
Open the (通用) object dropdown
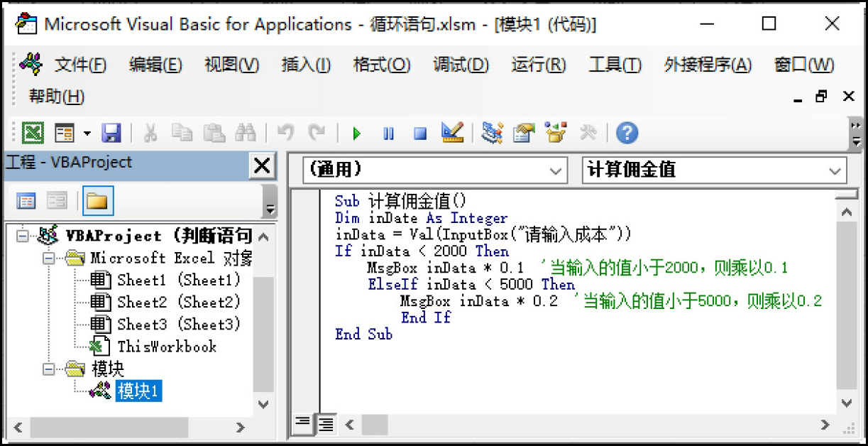(x=555, y=170)
